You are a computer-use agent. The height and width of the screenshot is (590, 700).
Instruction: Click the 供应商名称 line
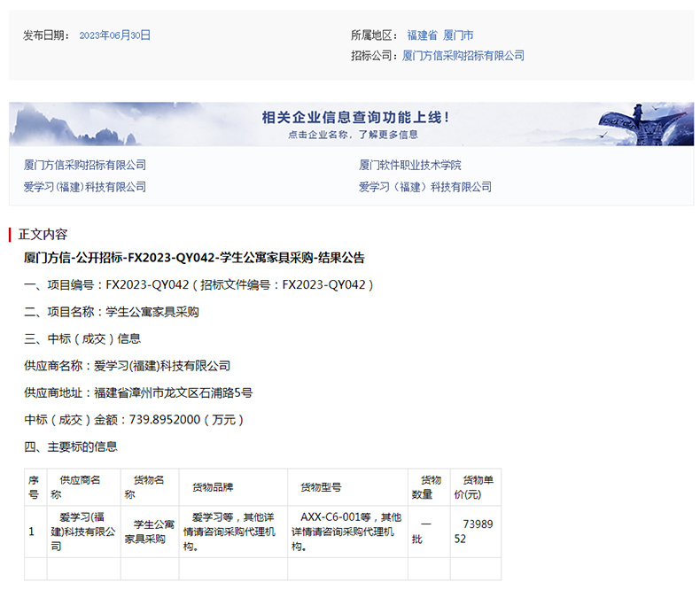pyautogui.click(x=128, y=366)
